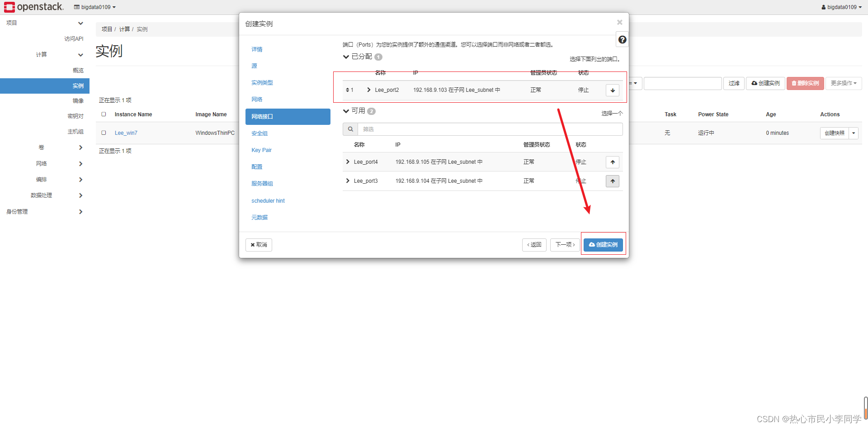Viewport: 868px width, 428px height.
Task: Open the bigdata0109 user menu
Action: (842, 7)
